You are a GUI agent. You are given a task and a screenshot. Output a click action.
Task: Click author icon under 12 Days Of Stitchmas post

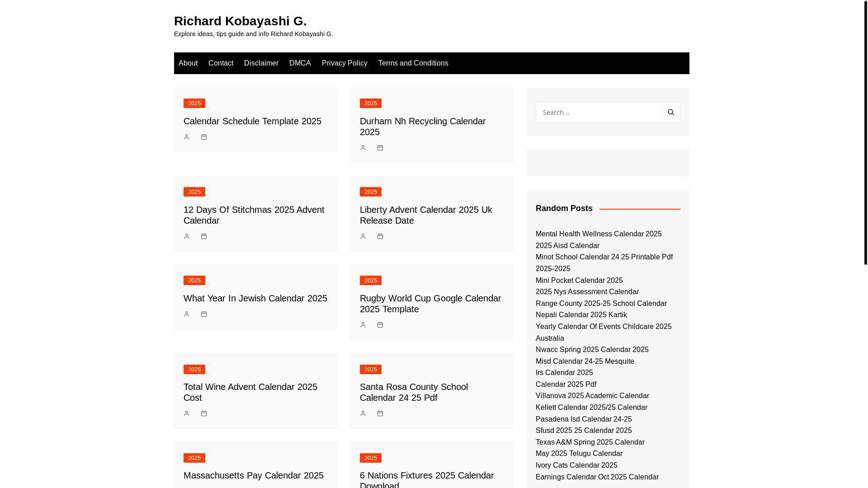click(x=187, y=236)
